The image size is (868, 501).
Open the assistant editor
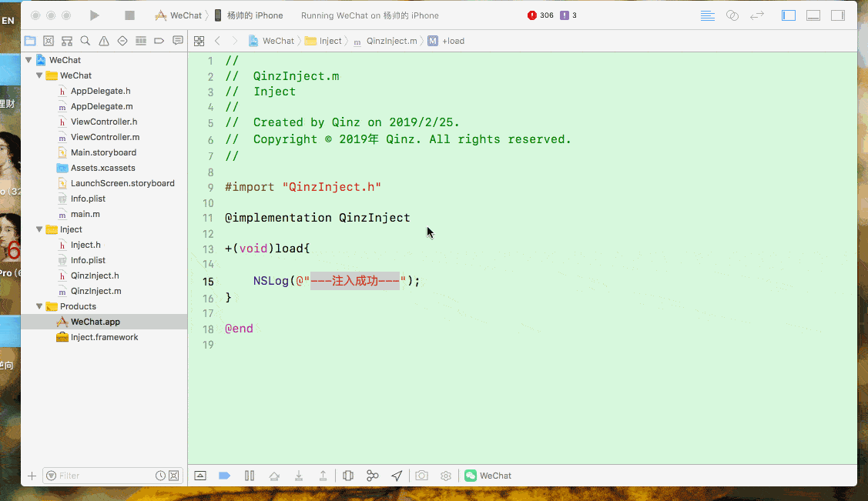tap(732, 15)
